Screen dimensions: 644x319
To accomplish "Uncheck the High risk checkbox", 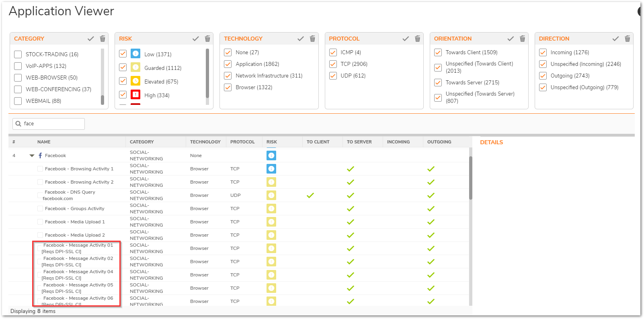I will point(123,95).
